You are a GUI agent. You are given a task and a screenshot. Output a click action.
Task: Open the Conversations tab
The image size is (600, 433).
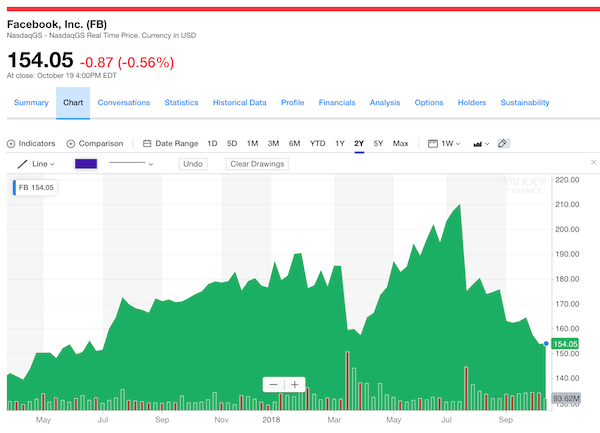pyautogui.click(x=124, y=103)
